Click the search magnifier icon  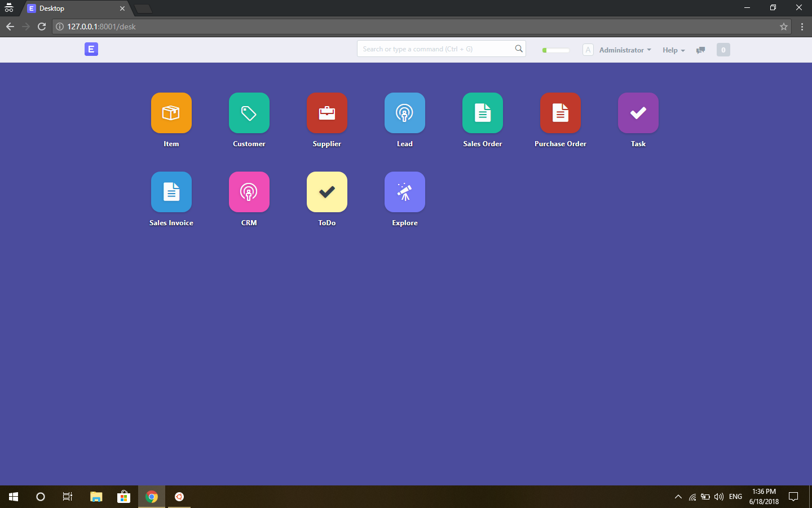tap(519, 49)
